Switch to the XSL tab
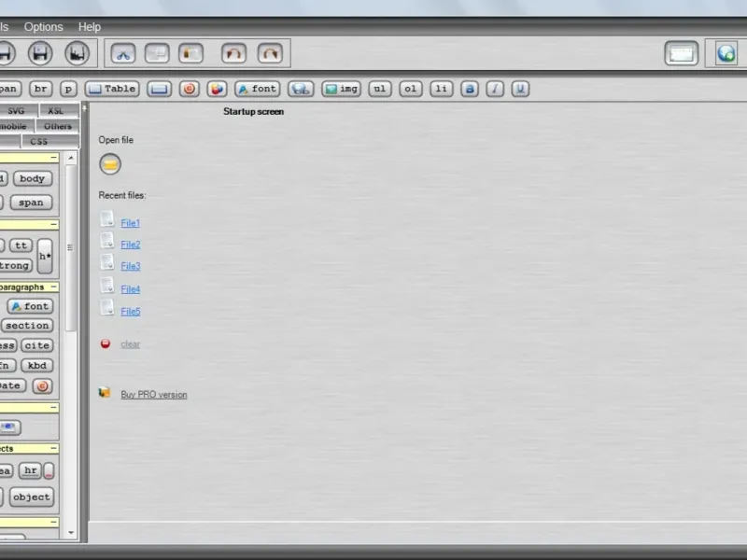Viewport: 747px width, 560px height. [x=59, y=110]
